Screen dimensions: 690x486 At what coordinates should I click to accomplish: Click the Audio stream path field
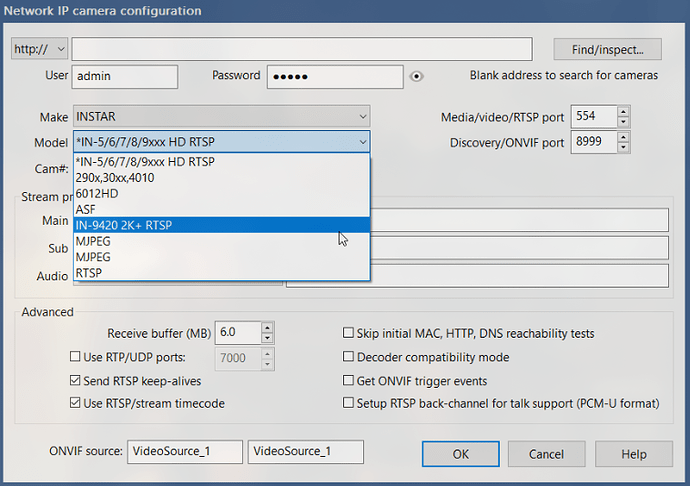(477, 276)
